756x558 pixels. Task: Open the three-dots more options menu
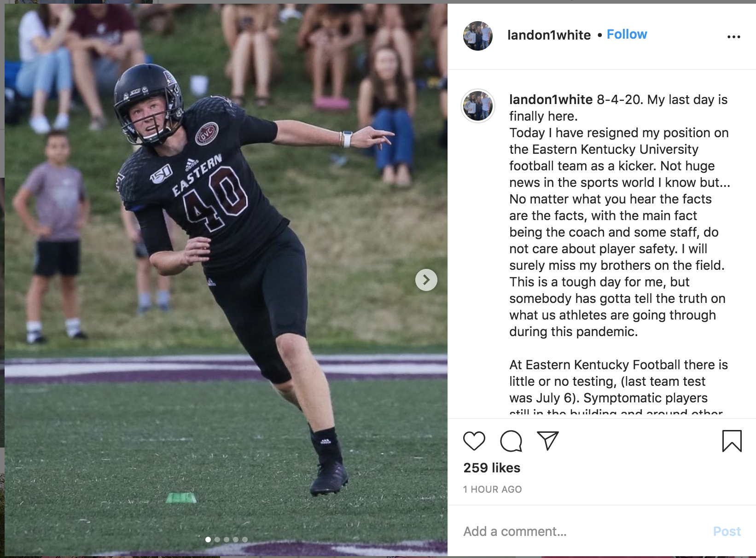(x=733, y=36)
